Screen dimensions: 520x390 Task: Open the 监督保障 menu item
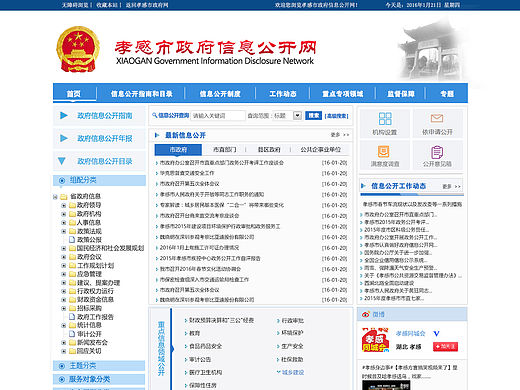click(x=401, y=94)
